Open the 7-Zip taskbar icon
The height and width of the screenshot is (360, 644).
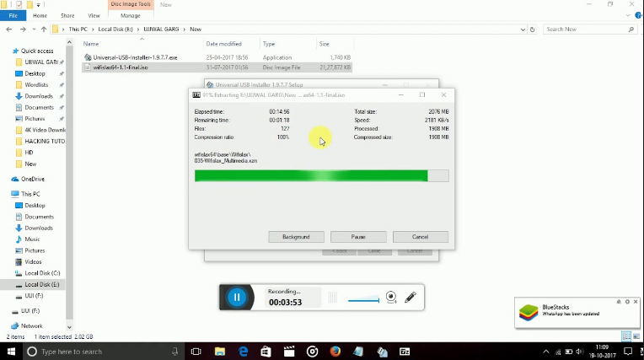pos(405,352)
